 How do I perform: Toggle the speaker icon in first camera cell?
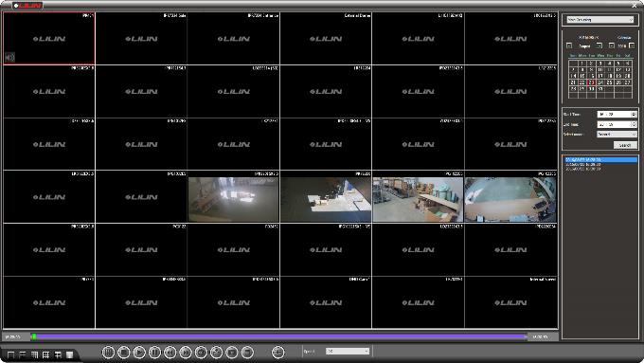pos(9,58)
